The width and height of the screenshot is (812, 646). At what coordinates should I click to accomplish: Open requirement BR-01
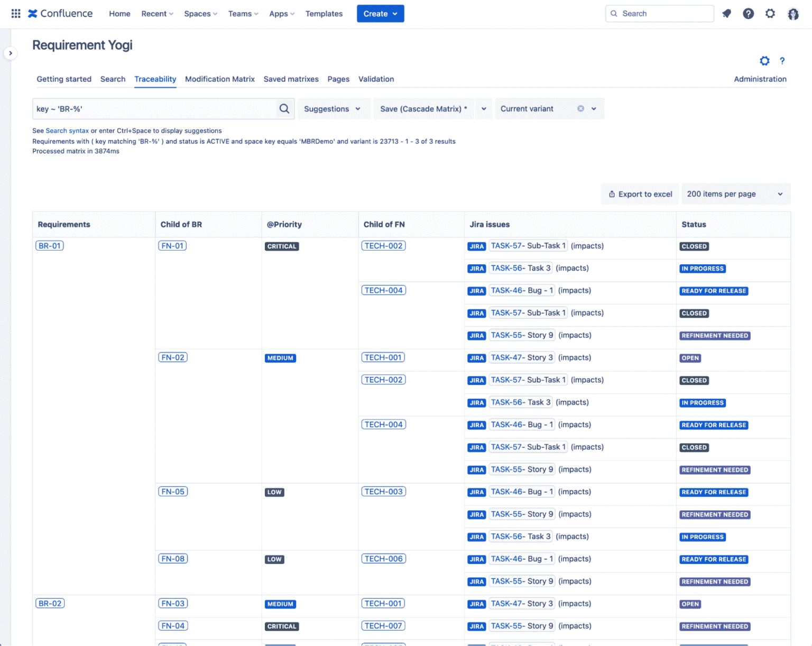pyautogui.click(x=49, y=245)
